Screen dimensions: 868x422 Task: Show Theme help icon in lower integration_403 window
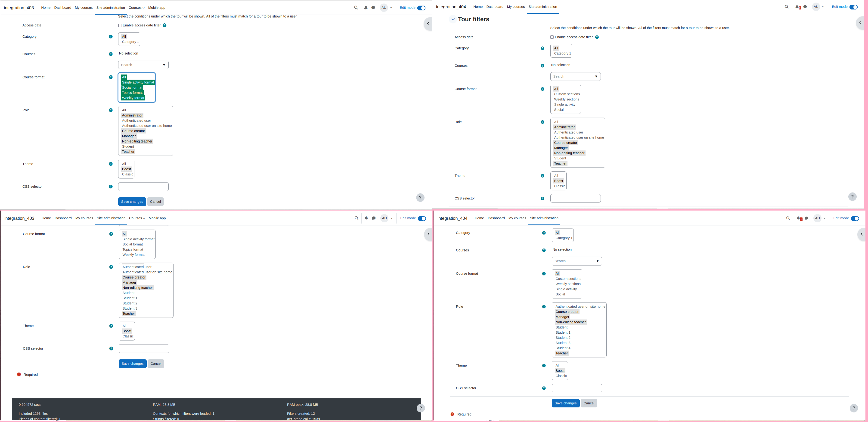[111, 326]
